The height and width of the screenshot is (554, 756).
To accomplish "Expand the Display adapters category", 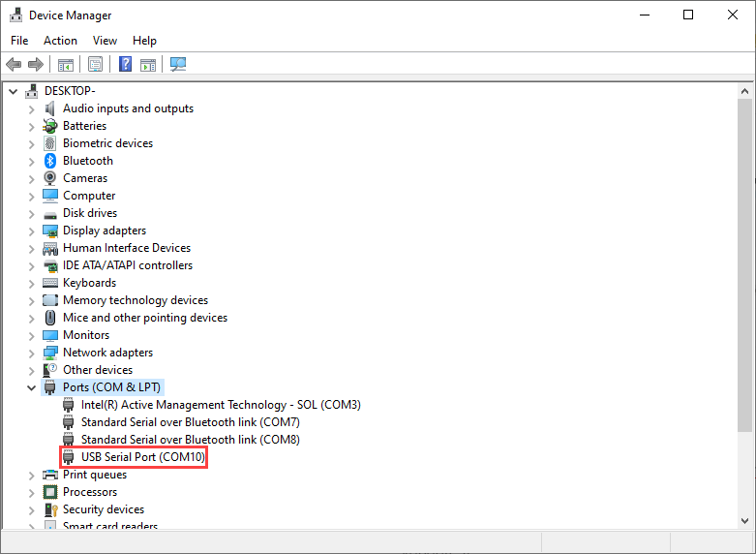I will click(31, 231).
